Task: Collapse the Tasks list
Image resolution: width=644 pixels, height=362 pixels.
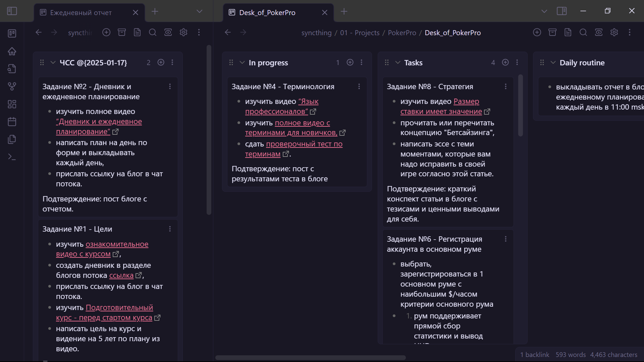Action: tap(397, 62)
